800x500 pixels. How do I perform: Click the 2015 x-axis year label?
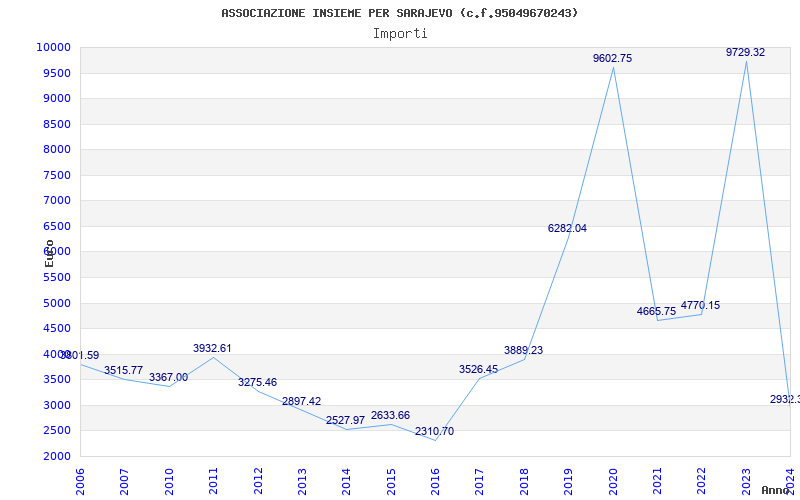391,482
